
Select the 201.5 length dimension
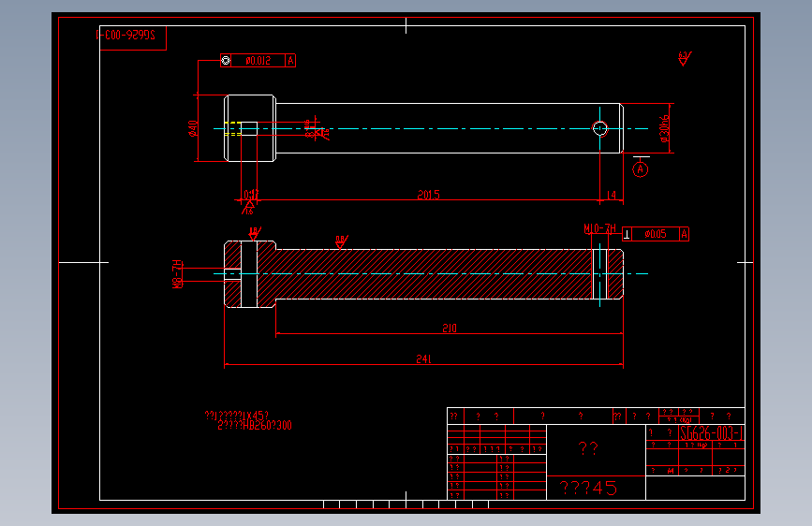[x=428, y=195]
